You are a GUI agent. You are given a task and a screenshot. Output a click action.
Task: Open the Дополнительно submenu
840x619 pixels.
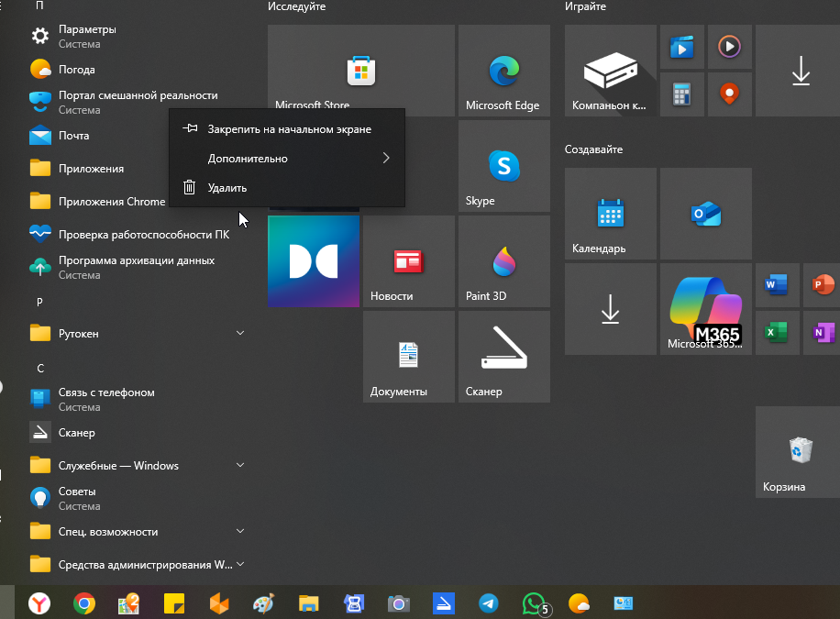(287, 158)
